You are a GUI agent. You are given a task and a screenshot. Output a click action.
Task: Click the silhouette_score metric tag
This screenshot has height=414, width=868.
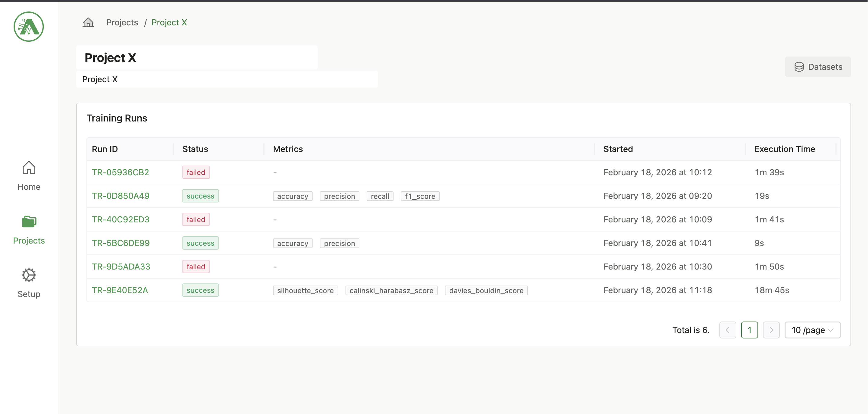pyautogui.click(x=305, y=290)
